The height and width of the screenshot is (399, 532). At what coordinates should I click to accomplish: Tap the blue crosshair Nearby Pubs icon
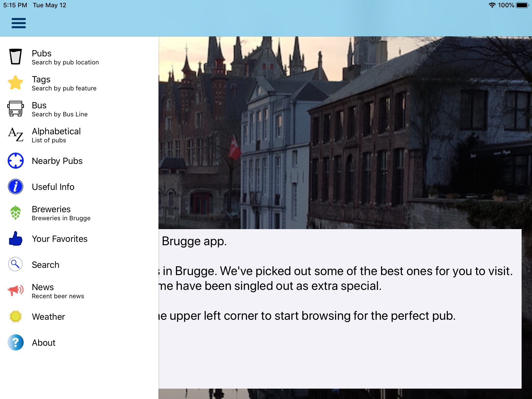point(16,161)
